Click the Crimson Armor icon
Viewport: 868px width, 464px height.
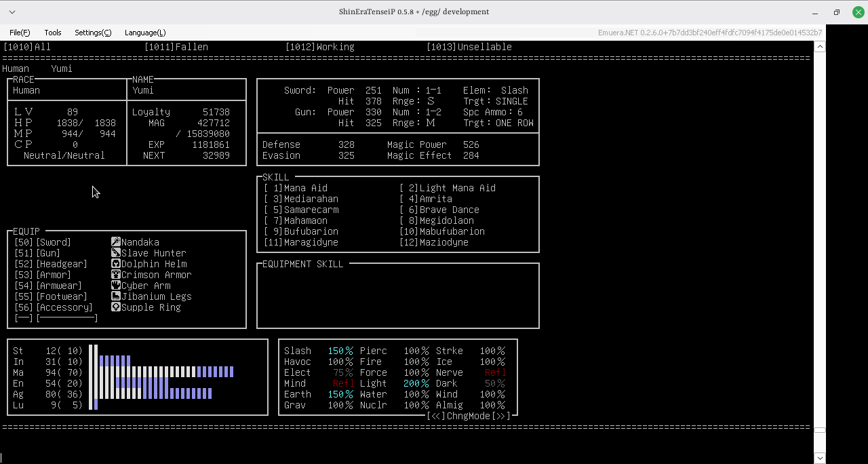(116, 275)
